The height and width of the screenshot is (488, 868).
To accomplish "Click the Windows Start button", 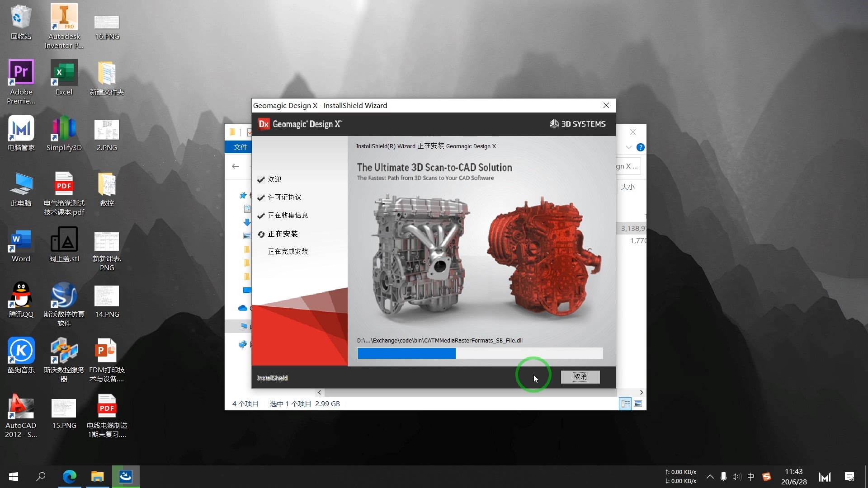I will point(14,477).
